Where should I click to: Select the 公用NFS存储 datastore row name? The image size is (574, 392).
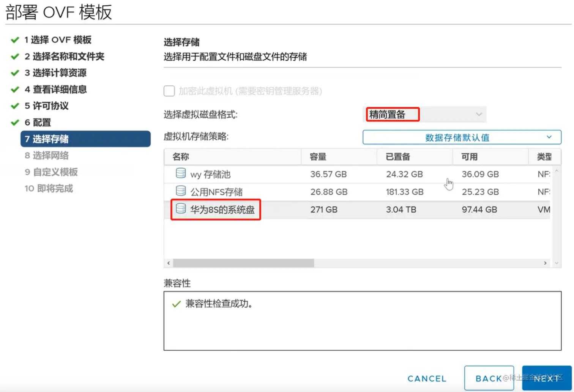click(x=216, y=192)
